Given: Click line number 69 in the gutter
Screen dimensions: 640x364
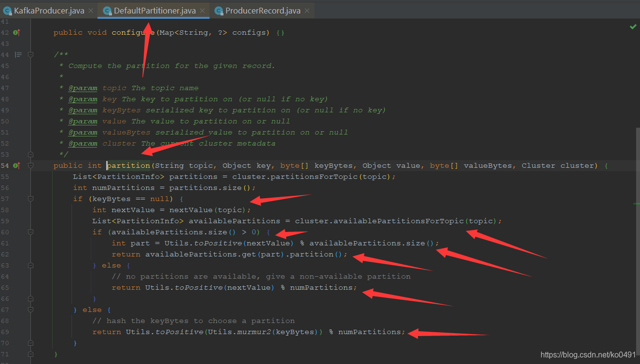Looking at the screenshot, I should (x=5, y=332).
